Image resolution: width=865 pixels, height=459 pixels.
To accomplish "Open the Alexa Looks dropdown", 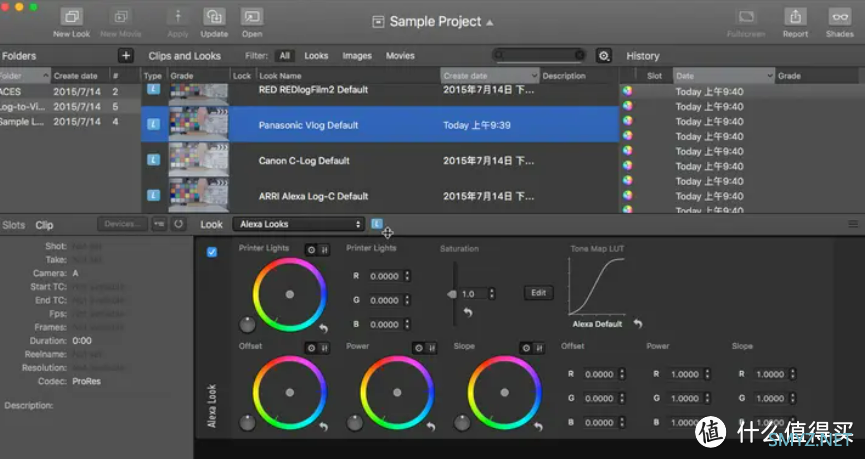I will point(298,224).
